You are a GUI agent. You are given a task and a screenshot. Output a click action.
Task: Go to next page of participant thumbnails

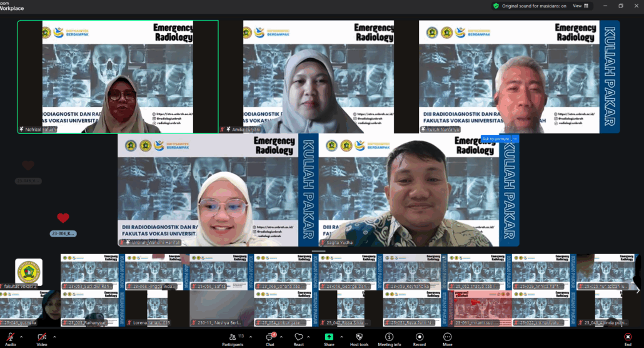coord(637,290)
